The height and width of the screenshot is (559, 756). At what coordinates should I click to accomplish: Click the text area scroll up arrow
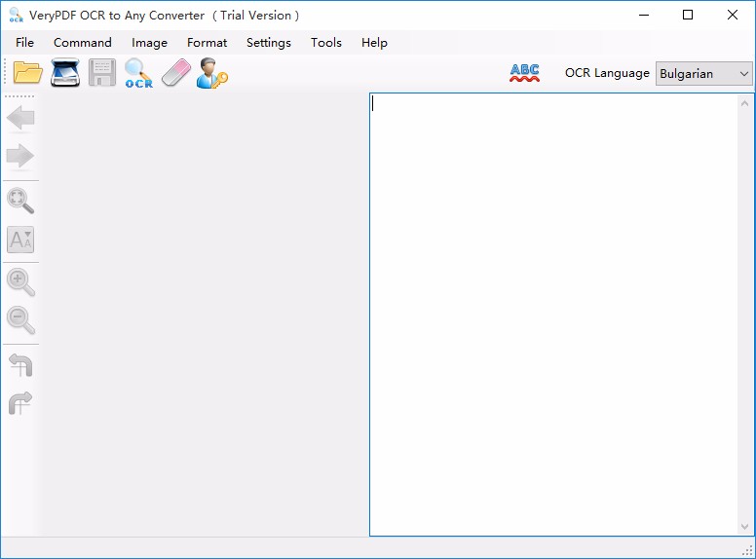coord(744,103)
